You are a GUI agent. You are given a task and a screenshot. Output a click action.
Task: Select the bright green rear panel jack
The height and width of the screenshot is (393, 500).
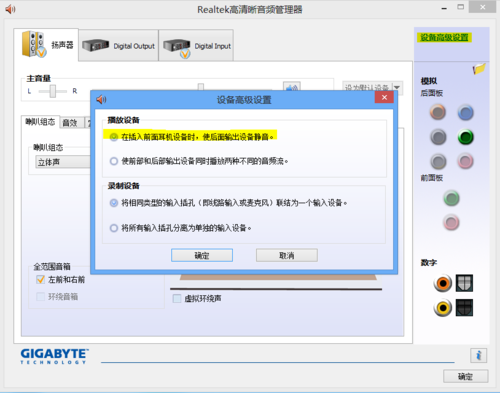(465, 137)
